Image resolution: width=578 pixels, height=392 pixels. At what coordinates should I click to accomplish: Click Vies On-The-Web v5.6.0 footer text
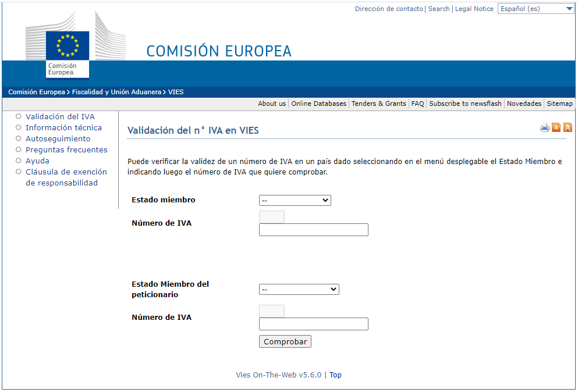pyautogui.click(x=278, y=375)
